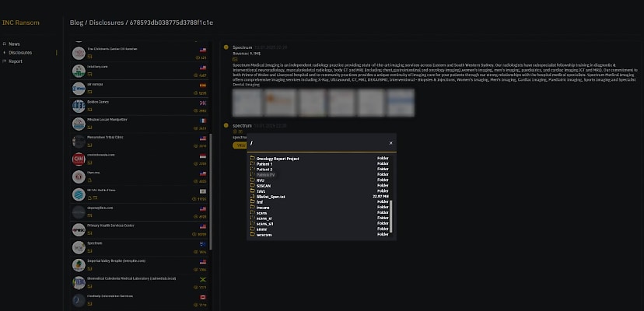644x311 pixels.
Task: Click the UK flag on Boldon James row
Action: click(x=203, y=103)
